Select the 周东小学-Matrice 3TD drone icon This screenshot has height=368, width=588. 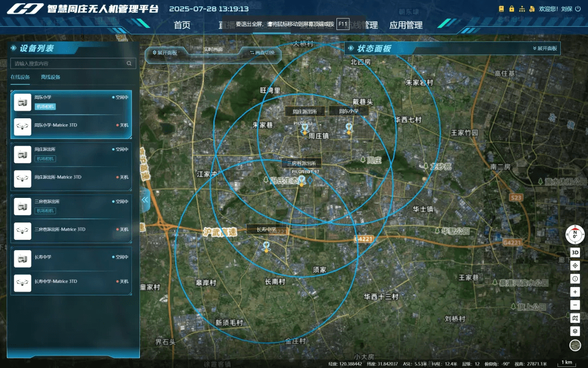[22, 126]
